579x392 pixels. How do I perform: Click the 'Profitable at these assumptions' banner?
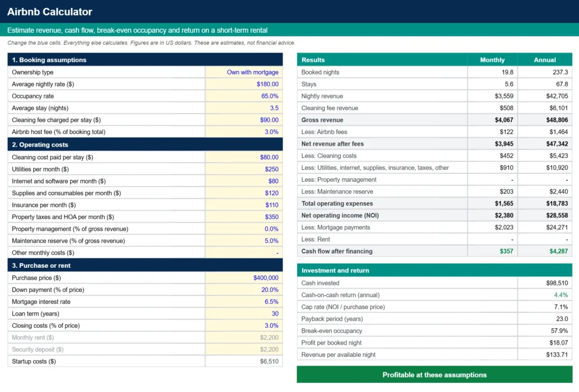click(x=435, y=374)
